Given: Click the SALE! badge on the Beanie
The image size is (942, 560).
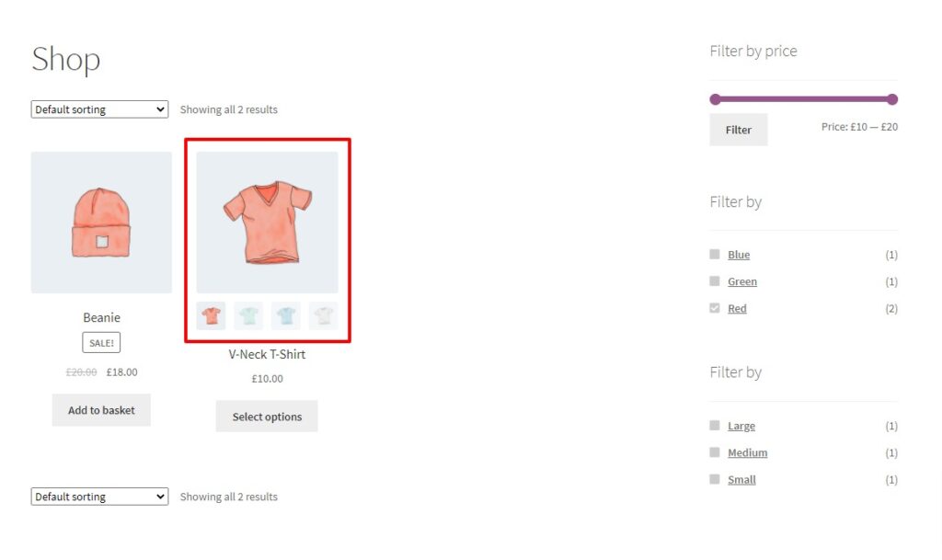Looking at the screenshot, I should click(x=101, y=341).
